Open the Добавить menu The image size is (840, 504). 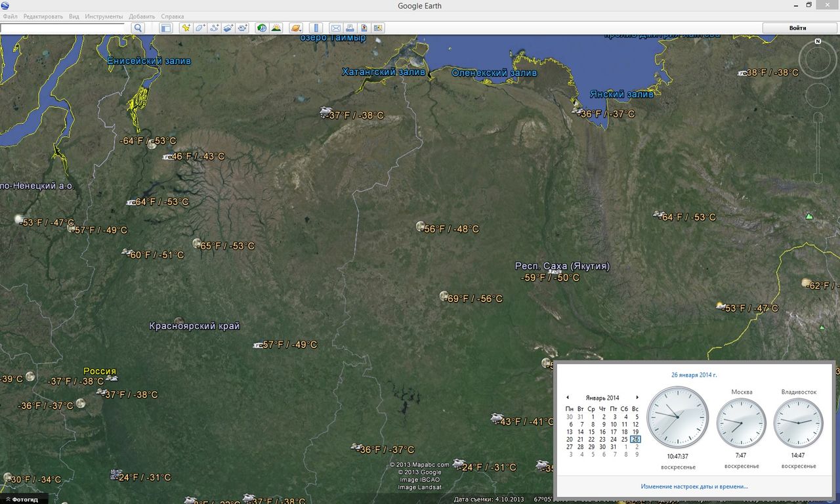(x=142, y=16)
